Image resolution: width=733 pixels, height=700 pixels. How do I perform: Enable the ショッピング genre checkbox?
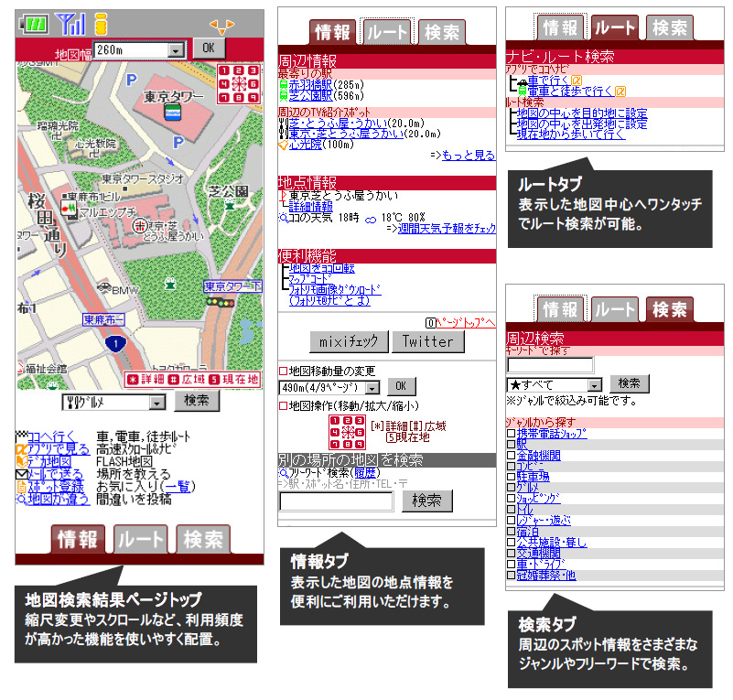(x=511, y=498)
